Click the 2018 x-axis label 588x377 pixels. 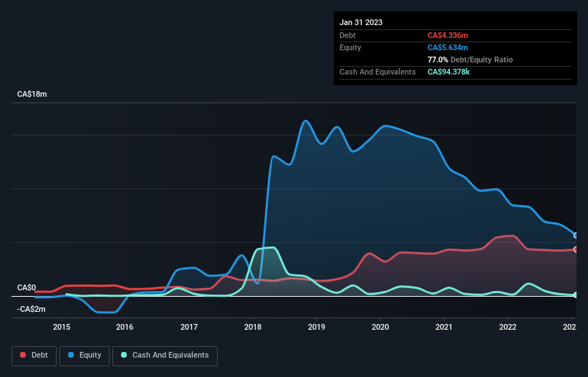pos(253,327)
